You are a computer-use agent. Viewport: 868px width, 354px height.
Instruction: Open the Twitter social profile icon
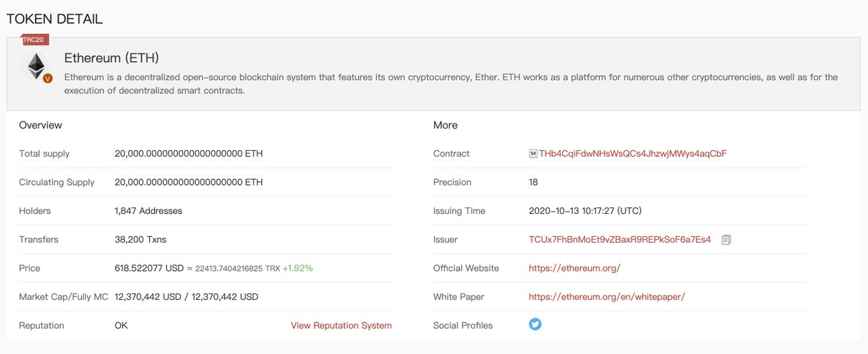pyautogui.click(x=535, y=324)
